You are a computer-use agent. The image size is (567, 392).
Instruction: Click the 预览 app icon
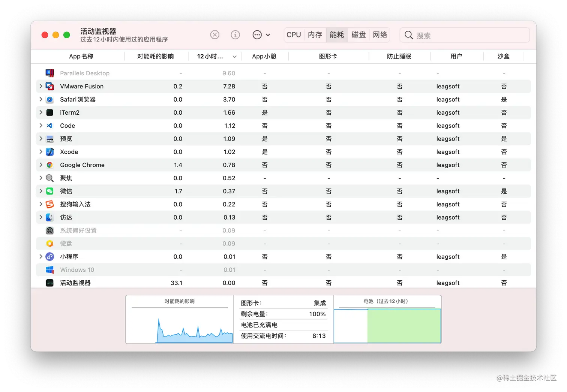click(49, 139)
